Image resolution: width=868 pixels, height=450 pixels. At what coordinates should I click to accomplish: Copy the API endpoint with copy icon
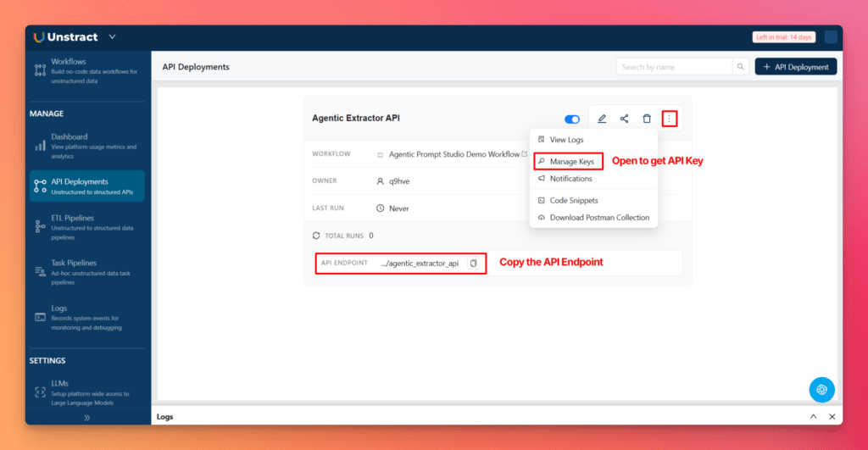(x=474, y=264)
